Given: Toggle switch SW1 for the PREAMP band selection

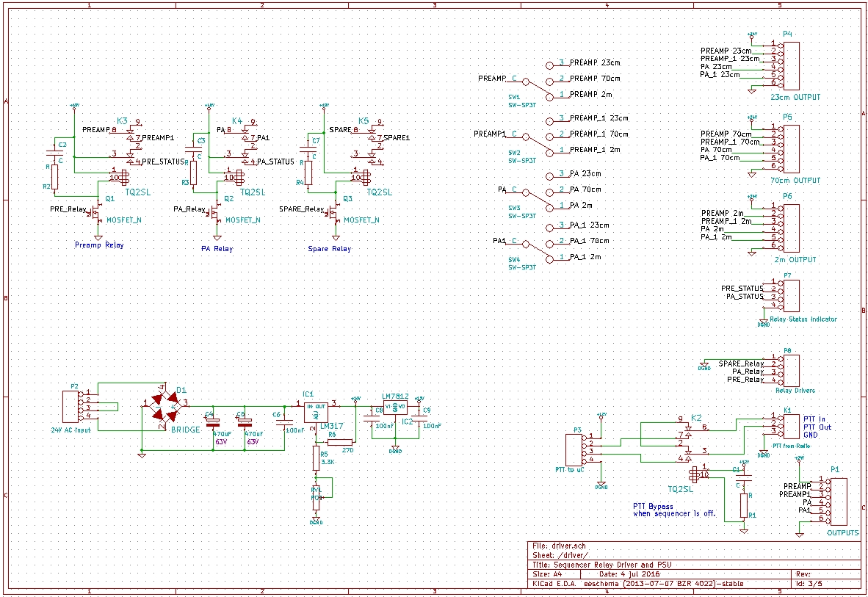Looking at the screenshot, I should click(529, 84).
